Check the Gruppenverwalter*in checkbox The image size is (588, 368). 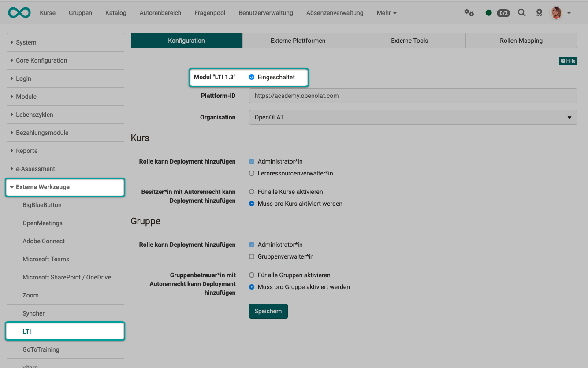pos(252,256)
